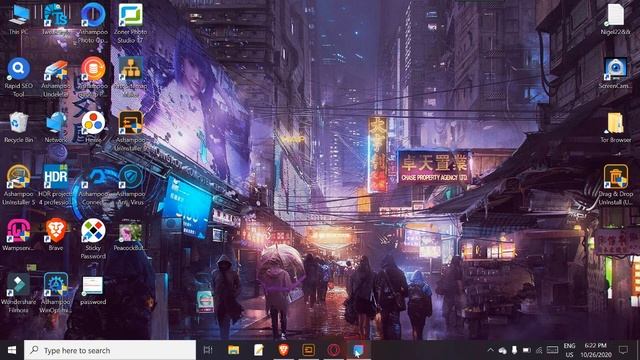Switch to Brave on the taskbar

click(283, 350)
